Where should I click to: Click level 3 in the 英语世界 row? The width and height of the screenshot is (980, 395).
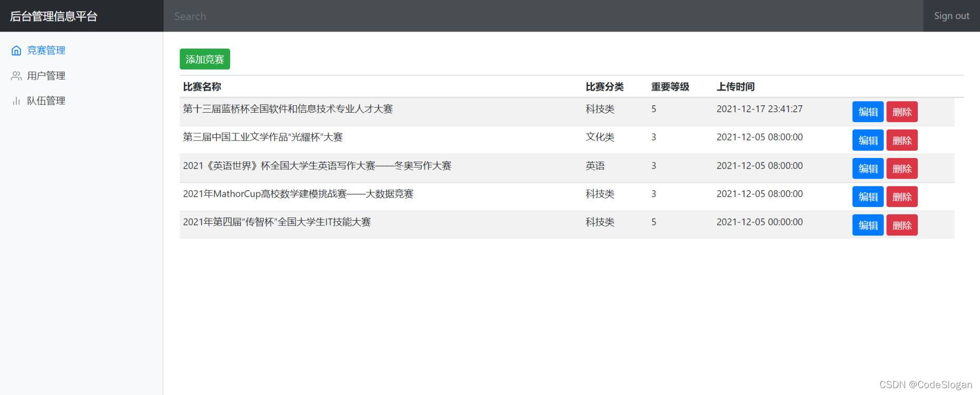pyautogui.click(x=654, y=166)
